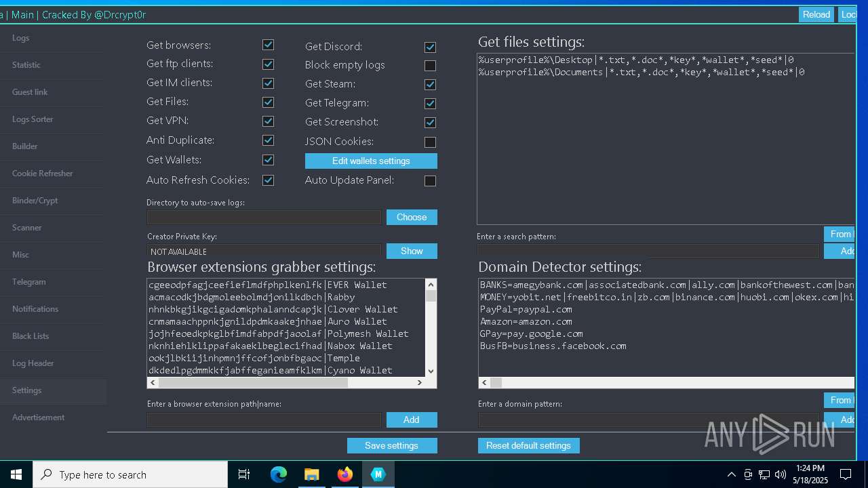The height and width of the screenshot is (488, 868).
Task: Click the domain pattern input field
Action: (x=648, y=420)
